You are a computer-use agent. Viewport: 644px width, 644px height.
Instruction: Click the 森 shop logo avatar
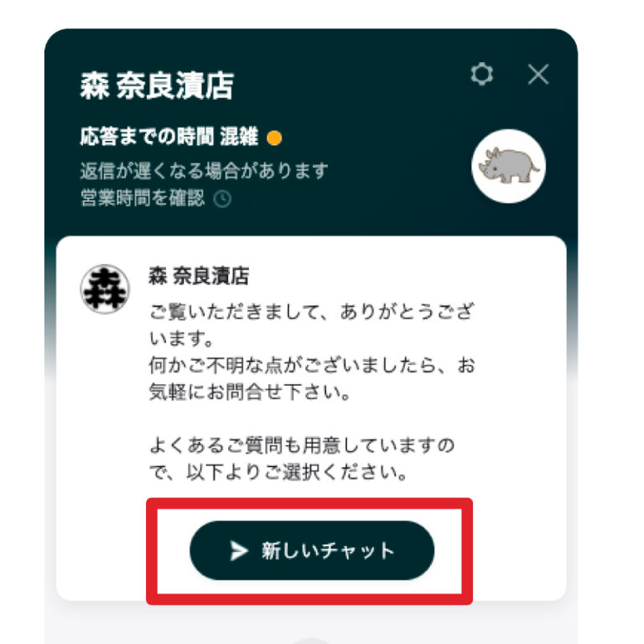click(105, 288)
